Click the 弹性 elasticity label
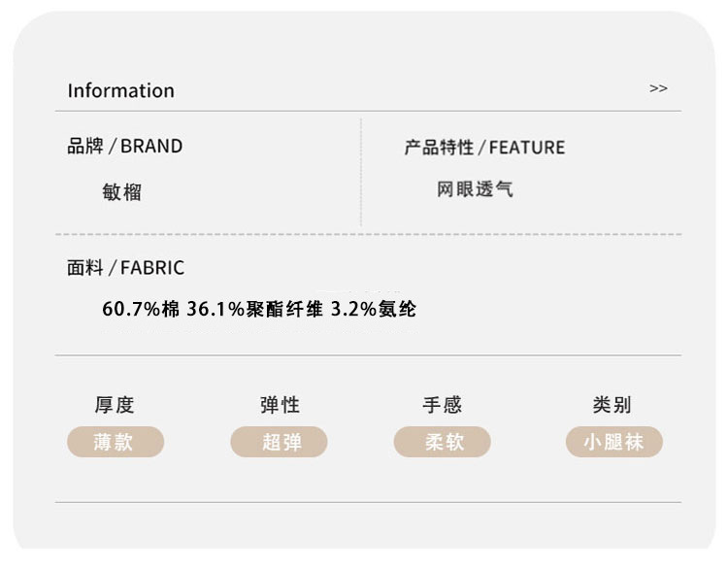The width and height of the screenshot is (728, 570). pyautogui.click(x=279, y=405)
